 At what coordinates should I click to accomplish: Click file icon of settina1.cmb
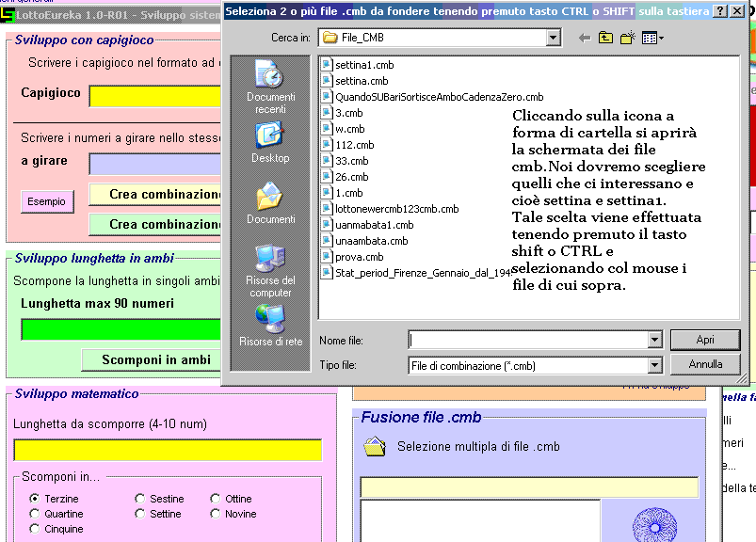327,65
